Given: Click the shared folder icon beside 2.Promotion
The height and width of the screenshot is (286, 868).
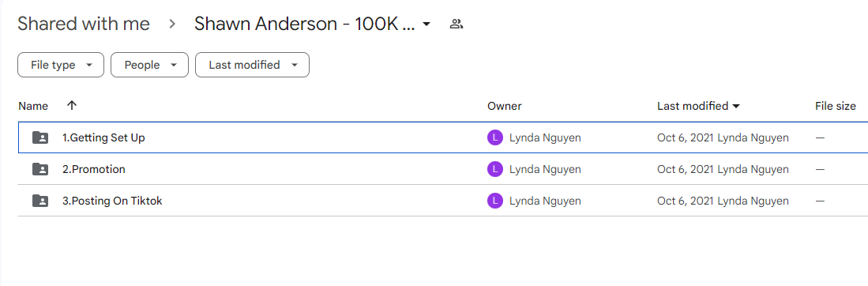Looking at the screenshot, I should pyautogui.click(x=40, y=169).
